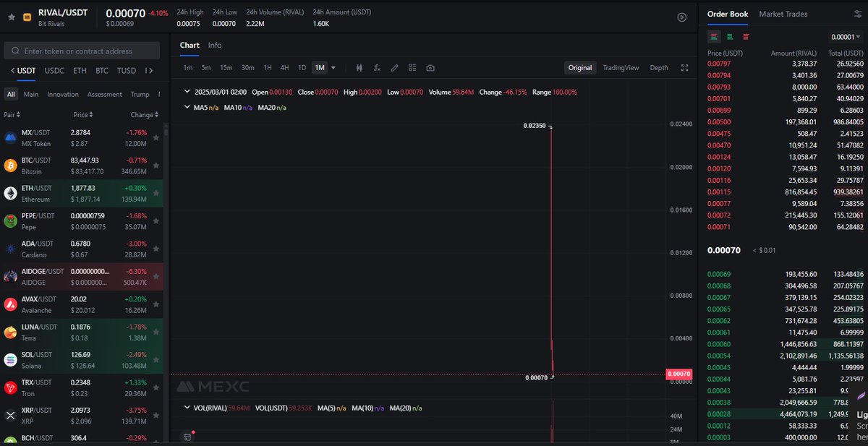
Task: Collapse the OHLC data legend chevron
Action: (187, 92)
